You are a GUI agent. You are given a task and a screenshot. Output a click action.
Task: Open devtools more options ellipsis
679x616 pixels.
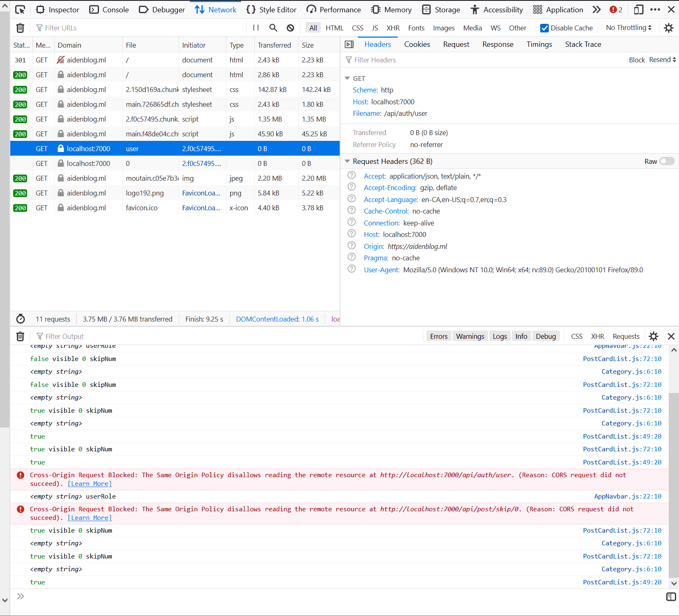coord(655,9)
